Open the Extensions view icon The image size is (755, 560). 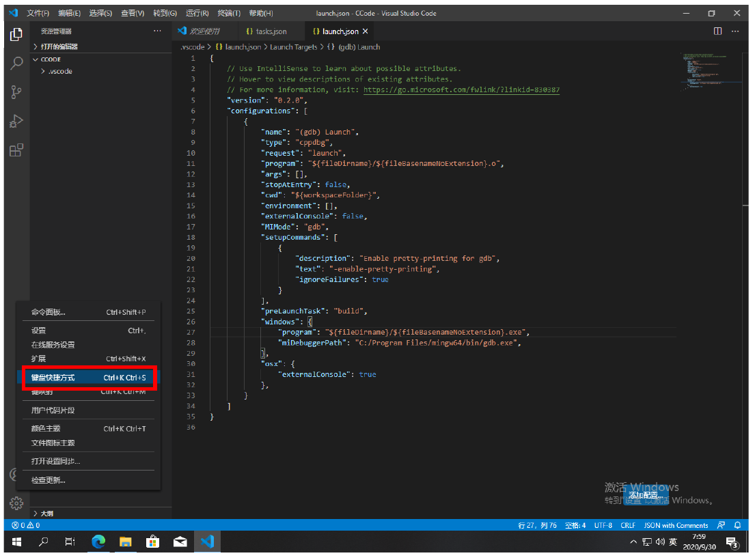pyautogui.click(x=16, y=151)
